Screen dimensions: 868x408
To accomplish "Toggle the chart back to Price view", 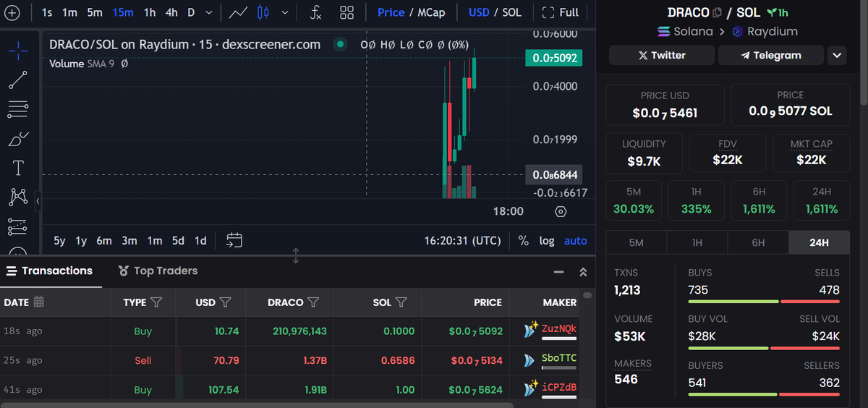I will (x=391, y=12).
